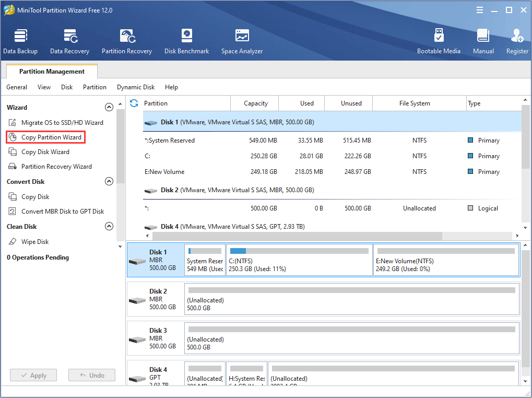Select the Disk 3 drive icon in disk map
This screenshot has height=398, width=532.
tap(137, 340)
